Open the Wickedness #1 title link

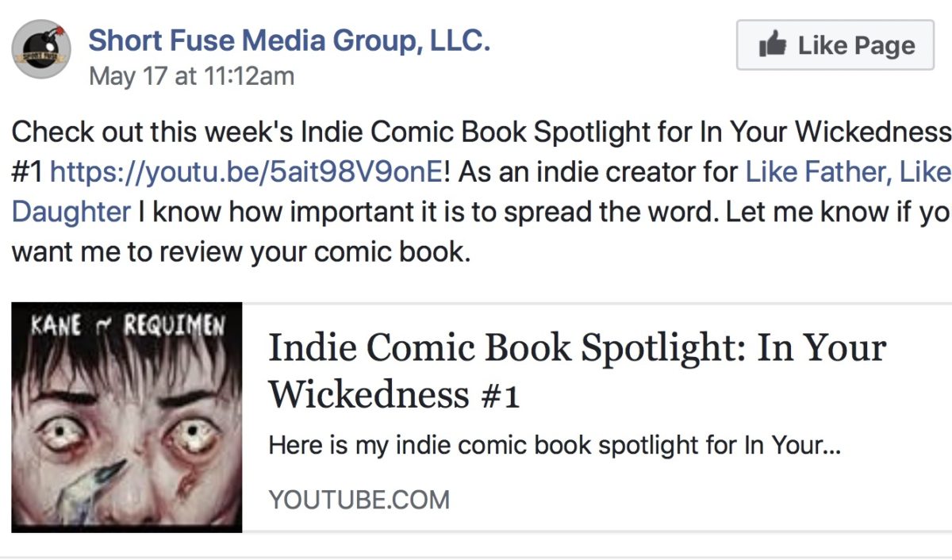pyautogui.click(x=397, y=391)
